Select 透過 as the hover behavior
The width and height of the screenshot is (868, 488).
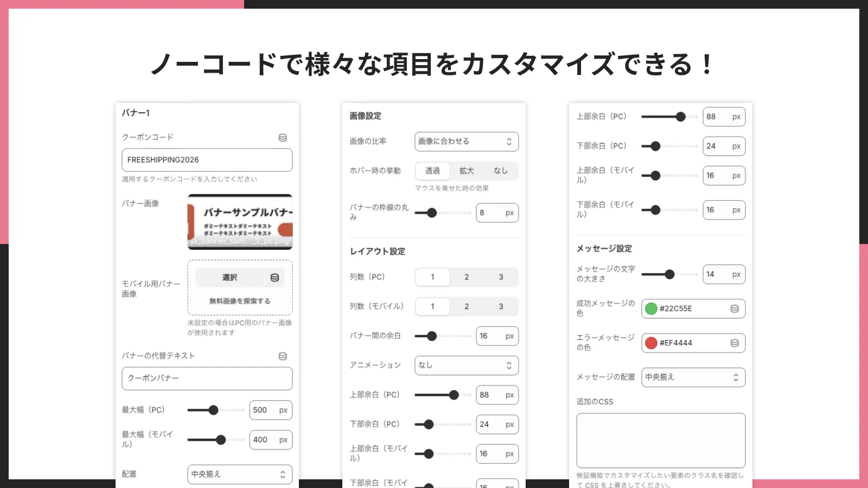tap(432, 171)
